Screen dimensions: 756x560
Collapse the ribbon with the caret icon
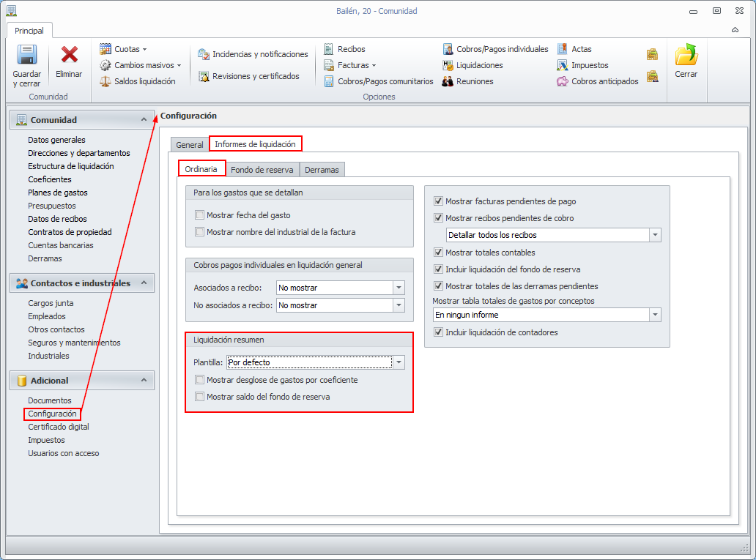[x=735, y=30]
